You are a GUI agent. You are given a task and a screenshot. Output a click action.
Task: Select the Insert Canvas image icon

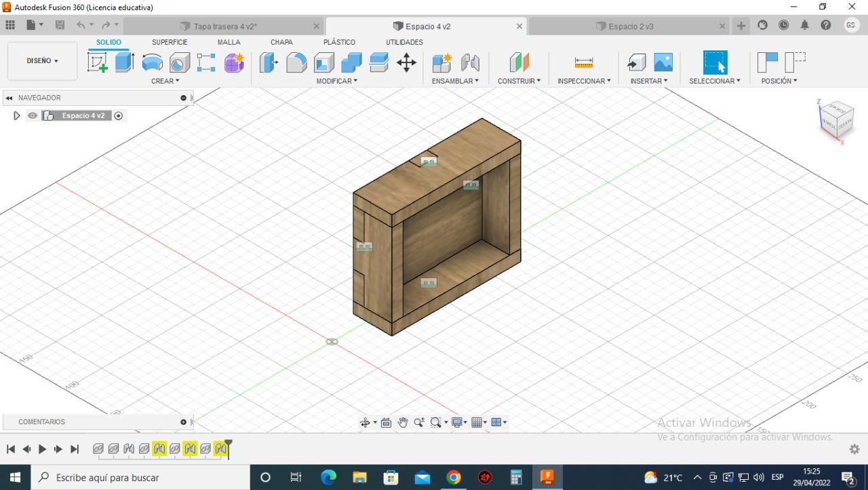tap(663, 62)
